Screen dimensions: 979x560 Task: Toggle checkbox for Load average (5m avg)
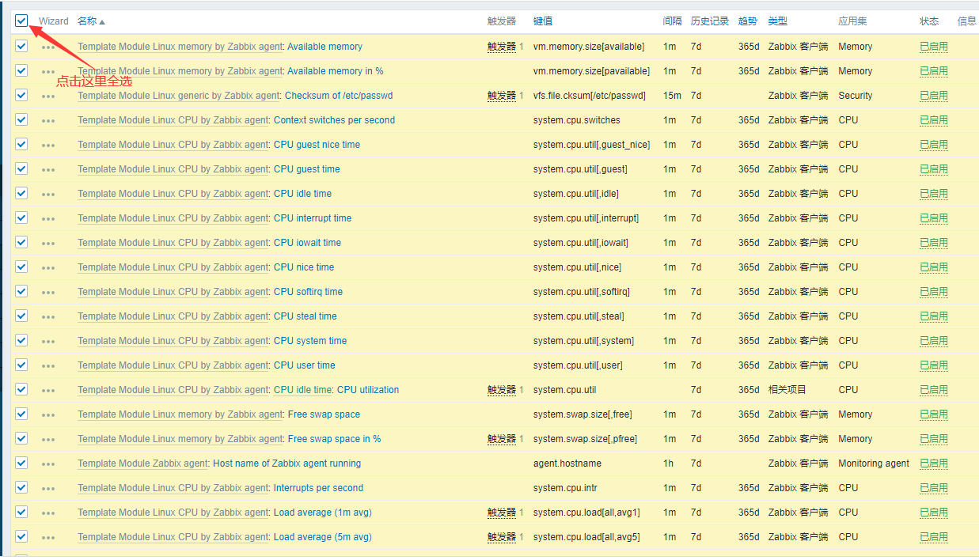(x=21, y=536)
